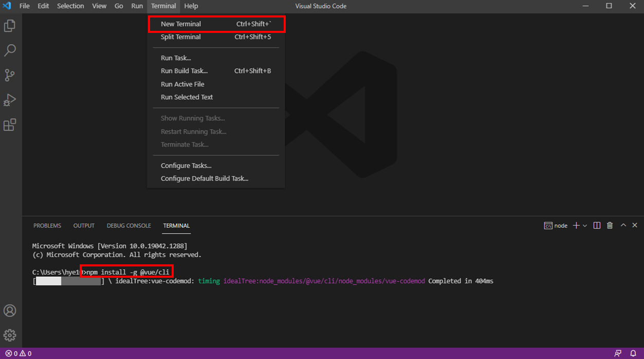This screenshot has width=644, height=359.
Task: Click the node terminal name indicator
Action: point(556,226)
